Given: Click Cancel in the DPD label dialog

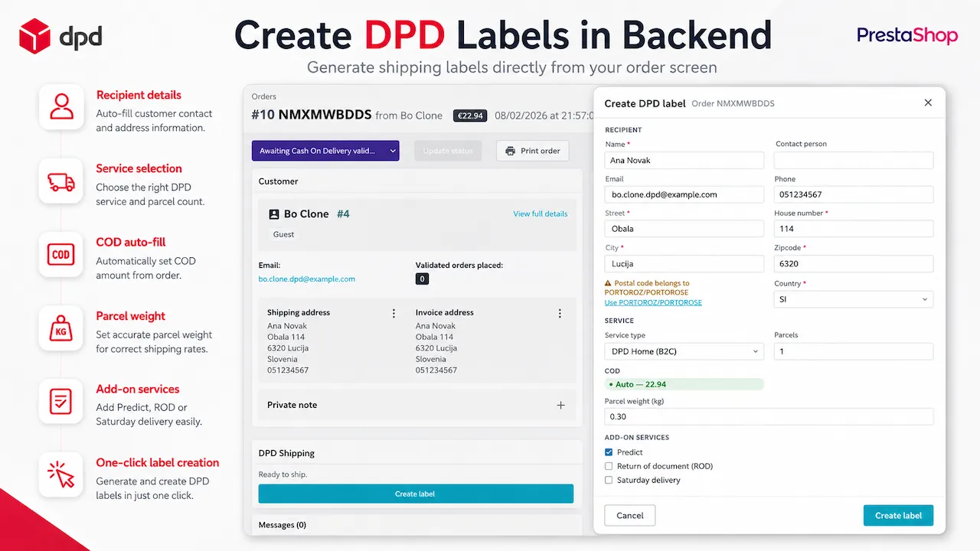Looking at the screenshot, I should pyautogui.click(x=630, y=515).
